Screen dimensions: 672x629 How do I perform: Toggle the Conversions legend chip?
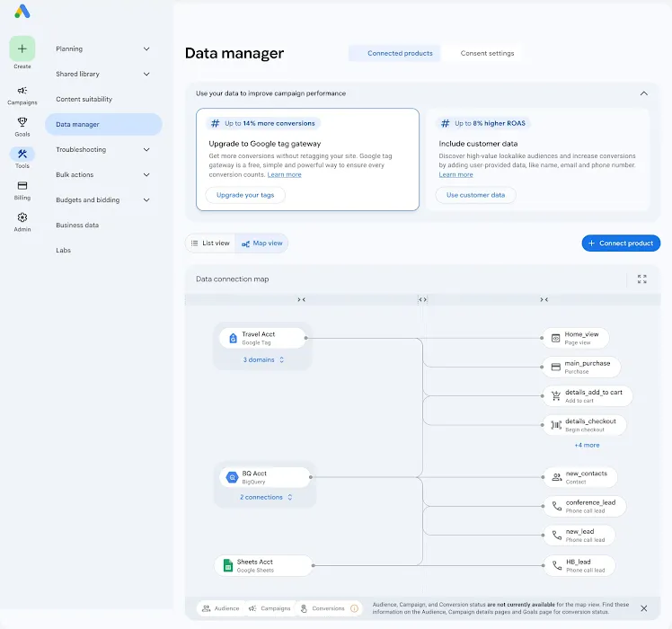coord(329,608)
